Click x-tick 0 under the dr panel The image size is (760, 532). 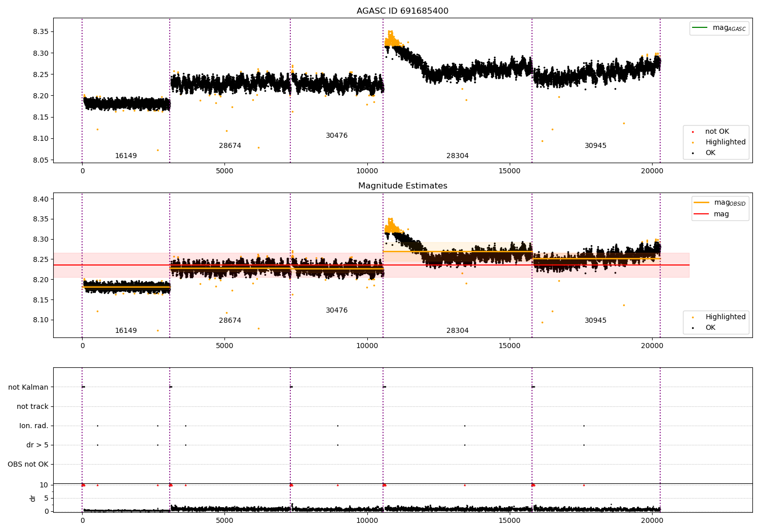pos(82,520)
